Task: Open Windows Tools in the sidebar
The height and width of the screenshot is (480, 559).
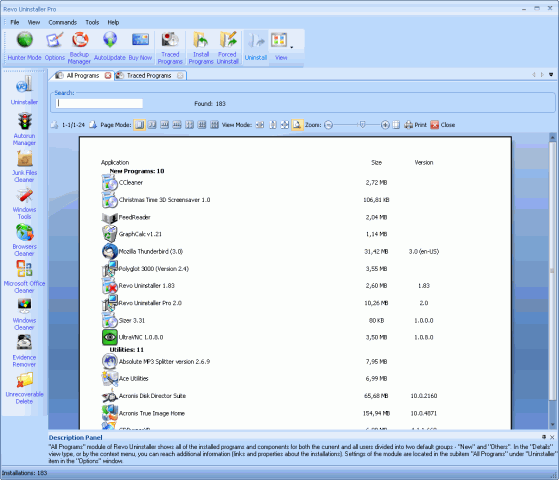Action: (x=24, y=203)
